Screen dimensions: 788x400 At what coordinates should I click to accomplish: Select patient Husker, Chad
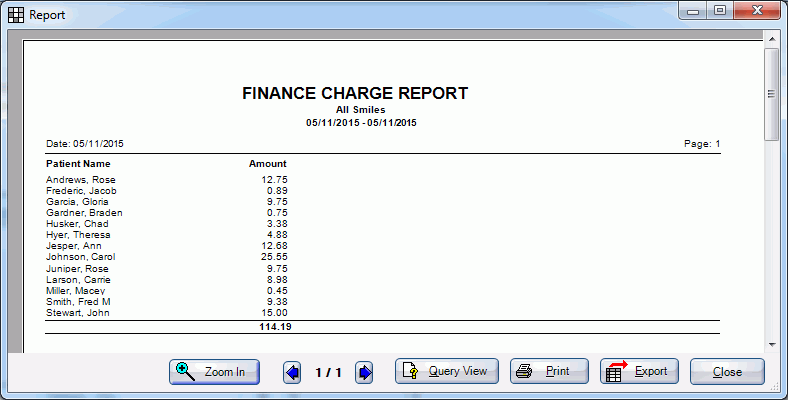pos(77,224)
